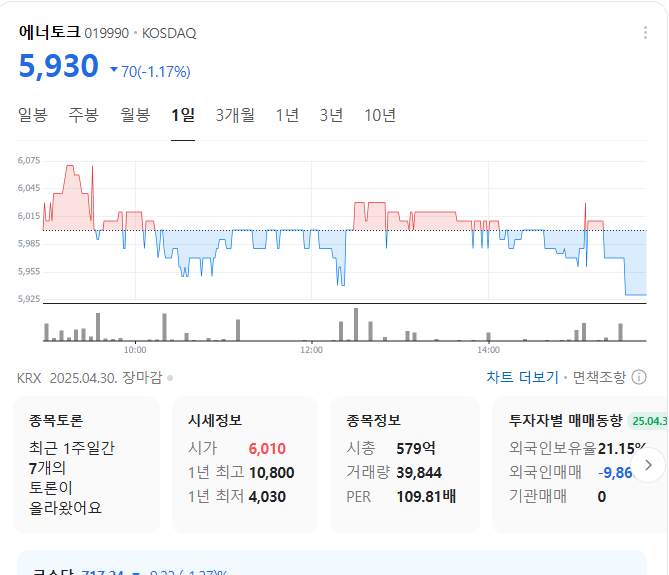The width and height of the screenshot is (669, 575).
Task: Click the tallest volume bar after 12:00
Action: [356, 325]
